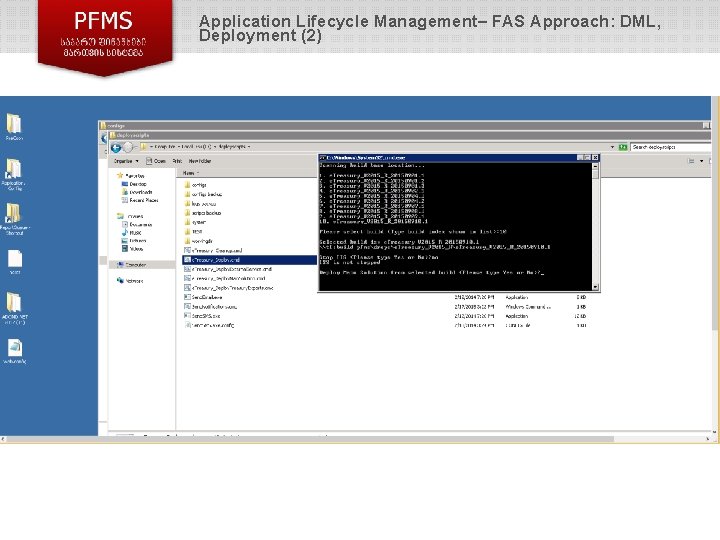Open the test folder
This screenshot has width=720, height=540.
pyautogui.click(x=193, y=232)
